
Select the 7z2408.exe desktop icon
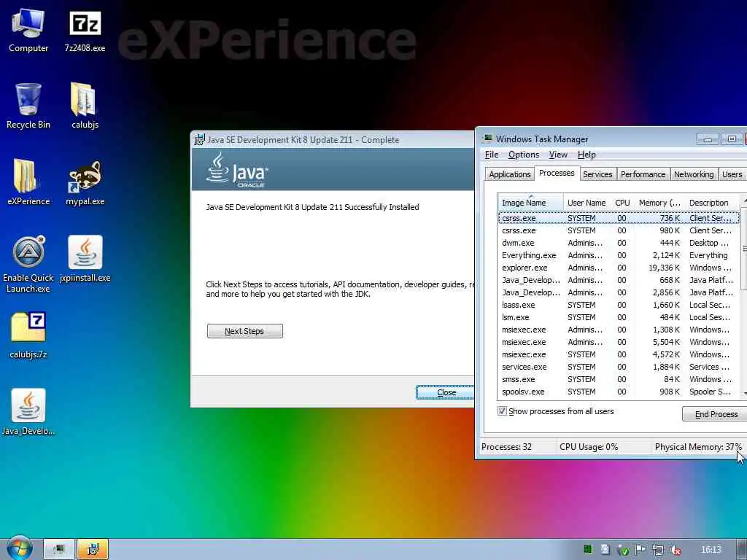click(85, 29)
